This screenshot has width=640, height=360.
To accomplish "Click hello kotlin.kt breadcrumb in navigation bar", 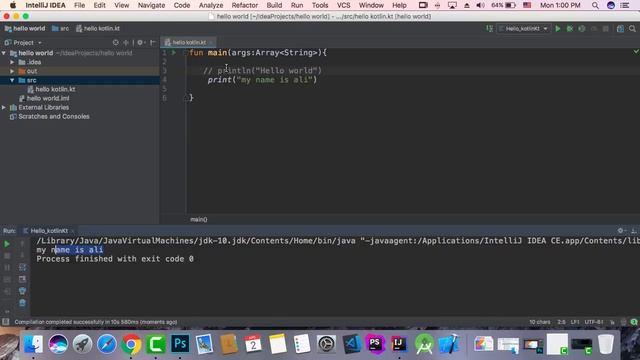I will point(98,29).
